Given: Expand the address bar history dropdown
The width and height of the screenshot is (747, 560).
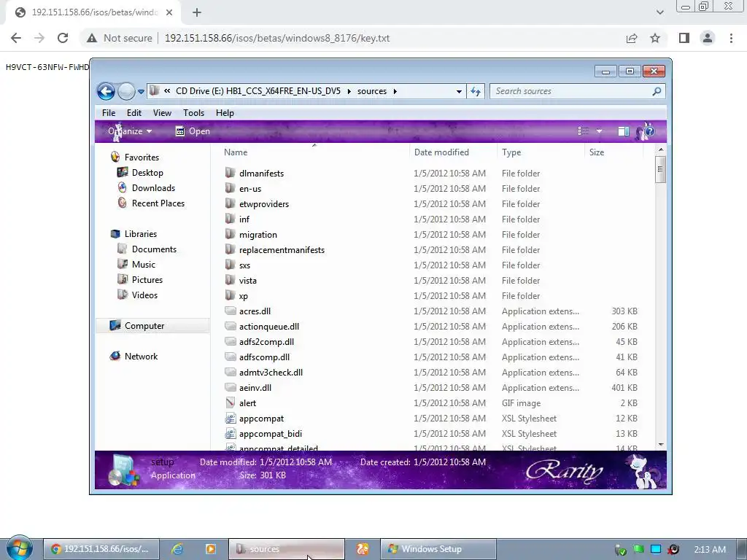Looking at the screenshot, I should [459, 91].
